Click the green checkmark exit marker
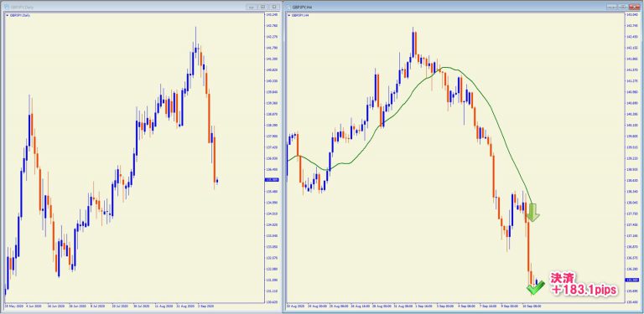The height and width of the screenshot is (314, 644). click(x=535, y=288)
